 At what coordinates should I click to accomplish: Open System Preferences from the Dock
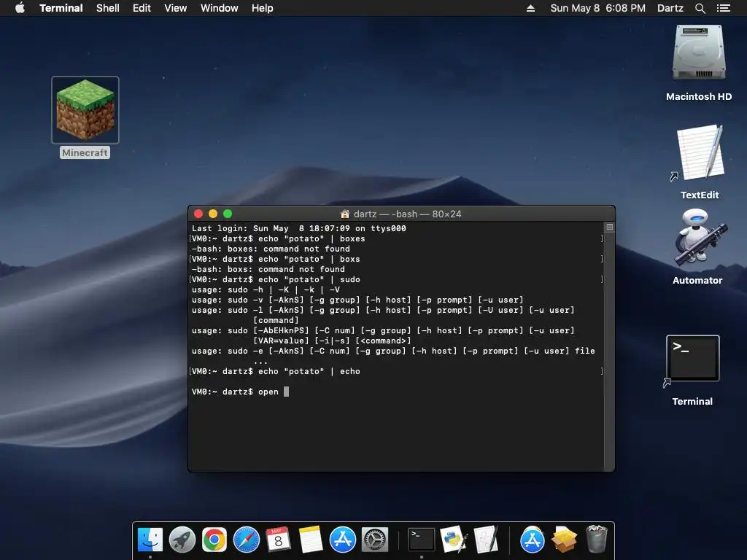coord(375,540)
